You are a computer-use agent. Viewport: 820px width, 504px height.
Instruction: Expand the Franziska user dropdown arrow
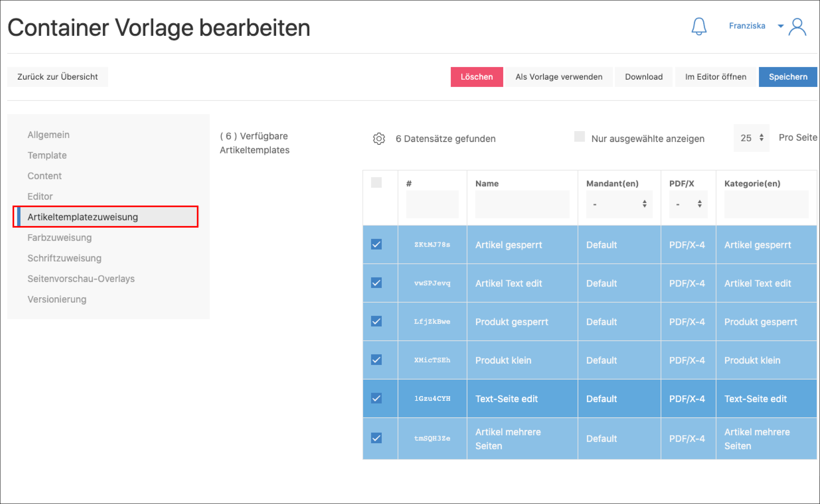(780, 26)
